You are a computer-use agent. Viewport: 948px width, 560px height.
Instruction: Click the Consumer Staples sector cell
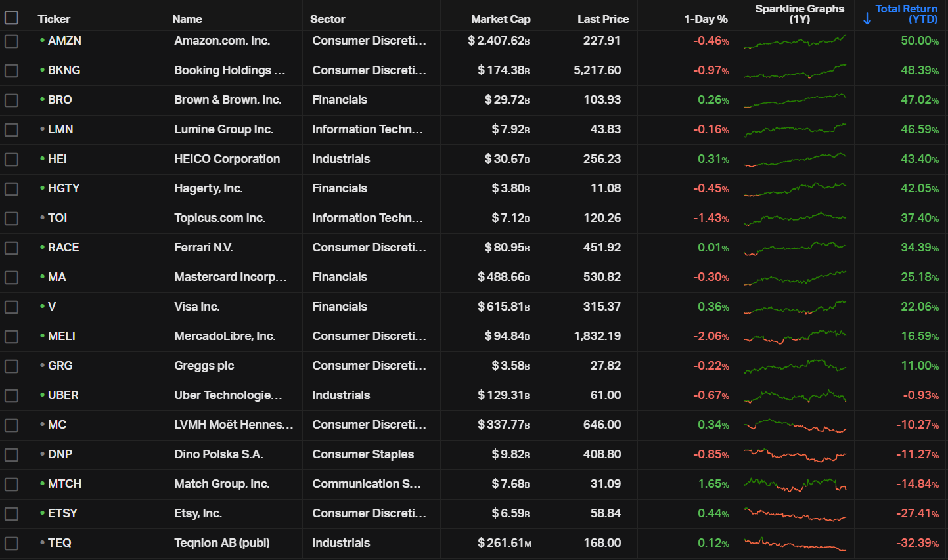(x=363, y=454)
